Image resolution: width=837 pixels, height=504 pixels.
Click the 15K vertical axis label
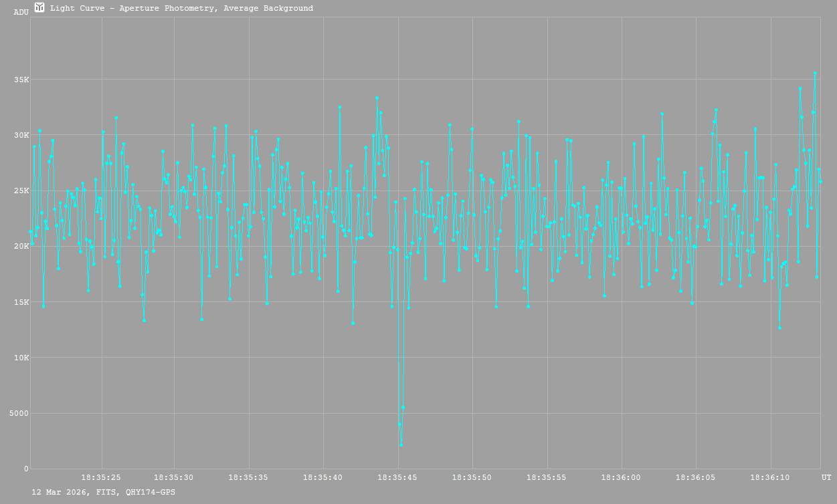coord(21,302)
